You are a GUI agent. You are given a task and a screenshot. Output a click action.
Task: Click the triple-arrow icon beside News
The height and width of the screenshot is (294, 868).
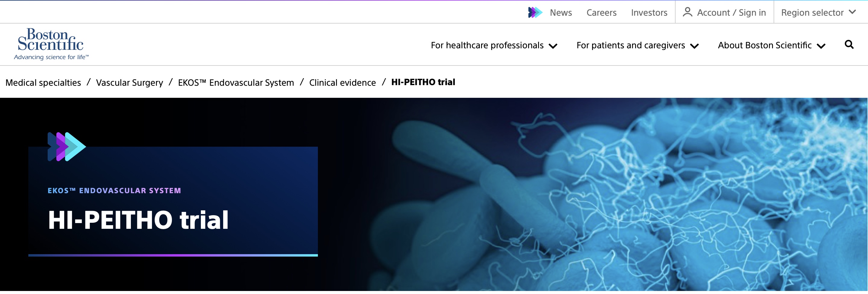(535, 12)
